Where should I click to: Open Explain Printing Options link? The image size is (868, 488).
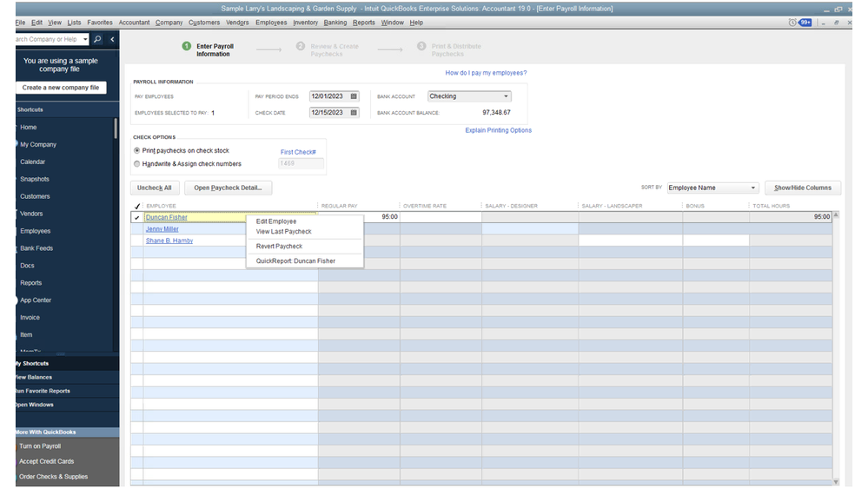[x=498, y=130]
